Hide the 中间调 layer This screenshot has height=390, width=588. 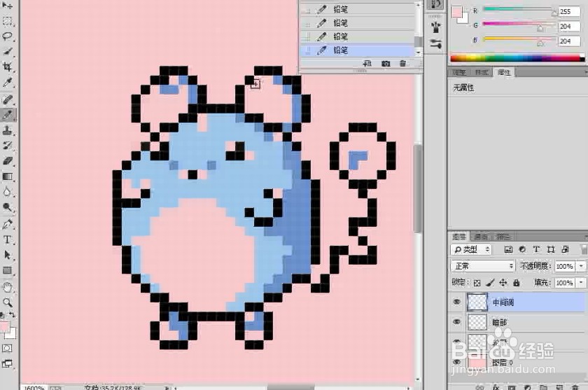tap(456, 302)
